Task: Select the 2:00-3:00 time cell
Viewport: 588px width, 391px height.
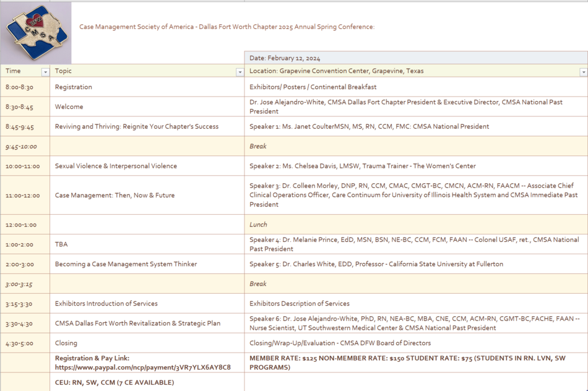Action: click(x=25, y=264)
